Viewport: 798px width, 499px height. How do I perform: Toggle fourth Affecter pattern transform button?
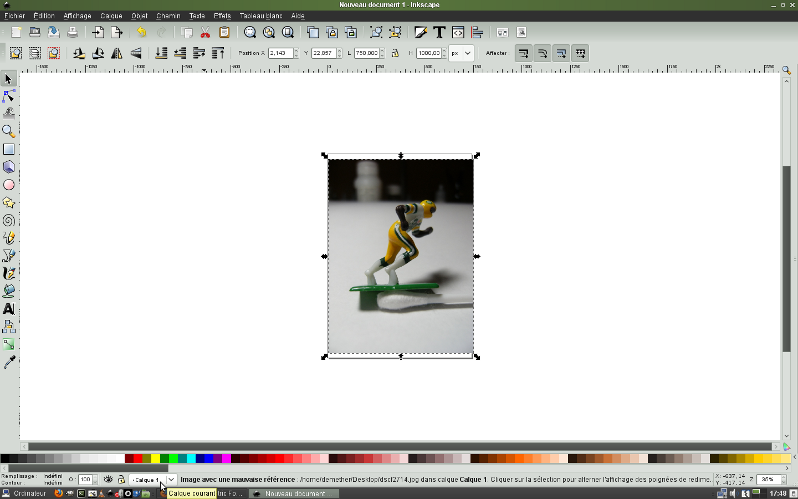(580, 53)
